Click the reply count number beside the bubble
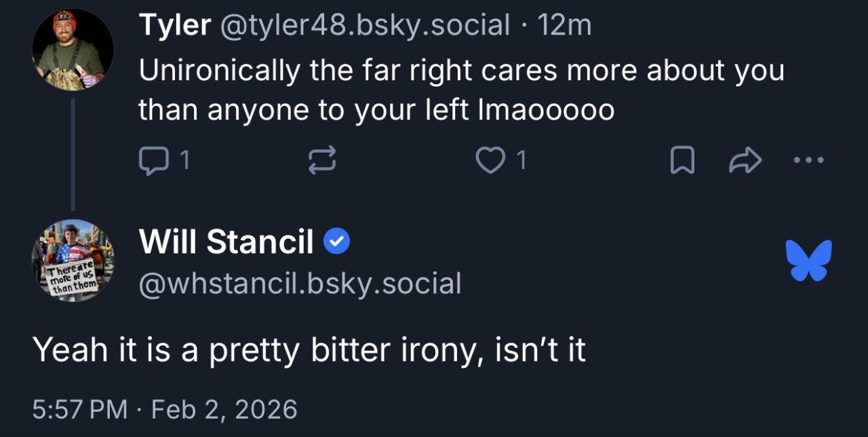This screenshot has width=868, height=437. (184, 161)
